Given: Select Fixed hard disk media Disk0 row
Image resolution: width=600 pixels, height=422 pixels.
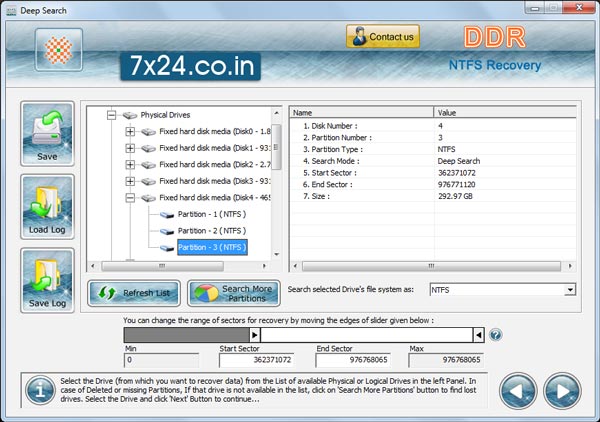Looking at the screenshot, I should tap(215, 132).
